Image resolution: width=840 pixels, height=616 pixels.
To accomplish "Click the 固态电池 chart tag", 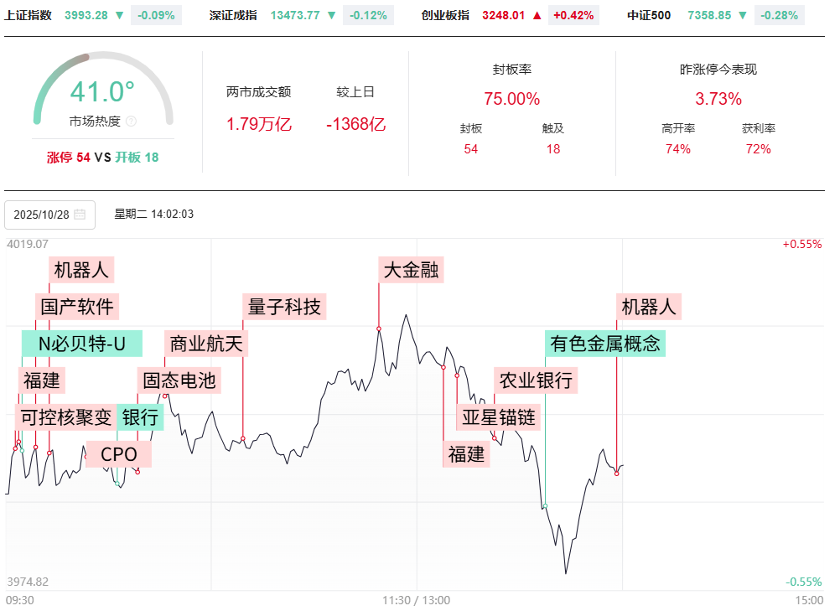I will click(x=179, y=380).
